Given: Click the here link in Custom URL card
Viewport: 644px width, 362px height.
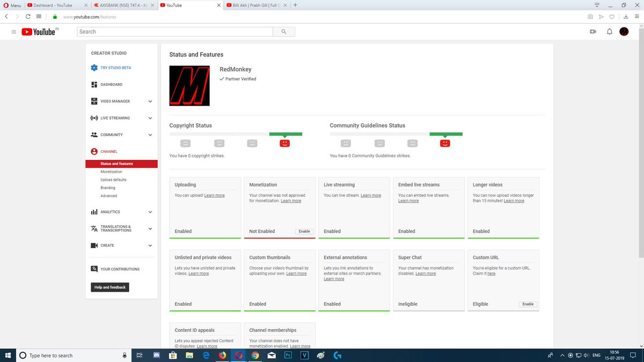Looking at the screenshot, I should click(492, 274).
